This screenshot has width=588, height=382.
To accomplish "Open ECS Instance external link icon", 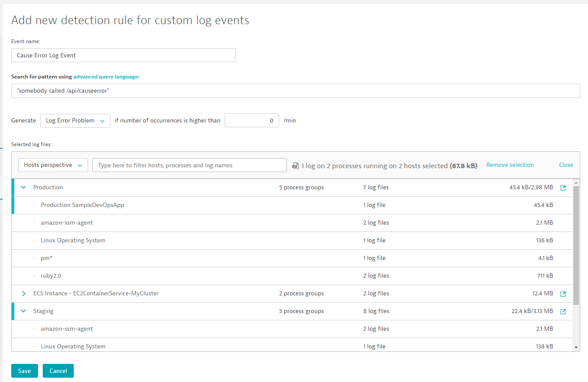I will click(x=563, y=294).
